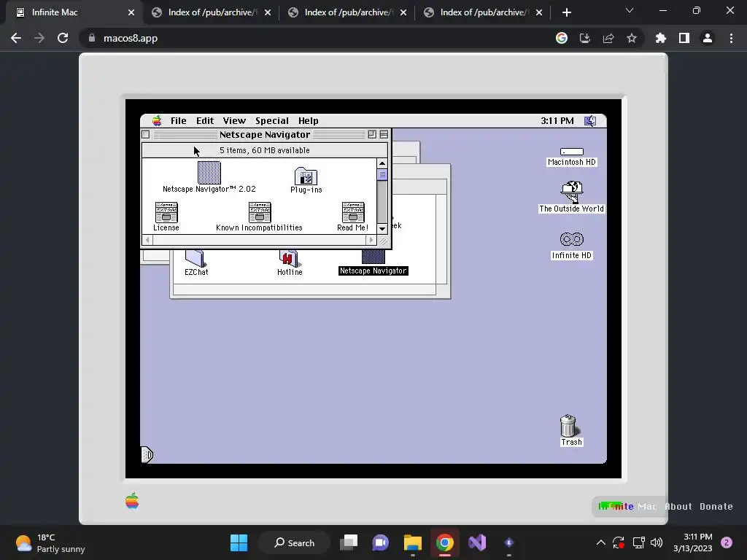Screen dimensions: 747x560
Task: Select the Macintosh HD disk icon
Action: pos(572,152)
